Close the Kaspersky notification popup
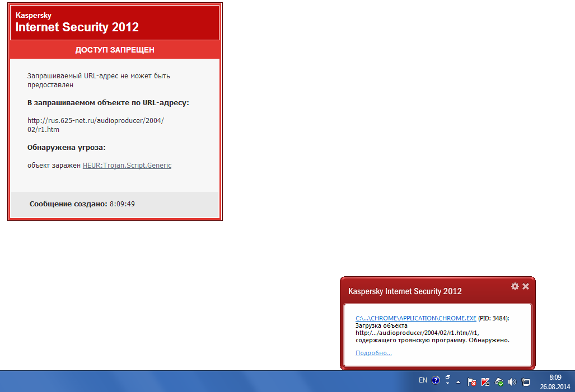Screen dimensions: 575x392 click(x=526, y=286)
